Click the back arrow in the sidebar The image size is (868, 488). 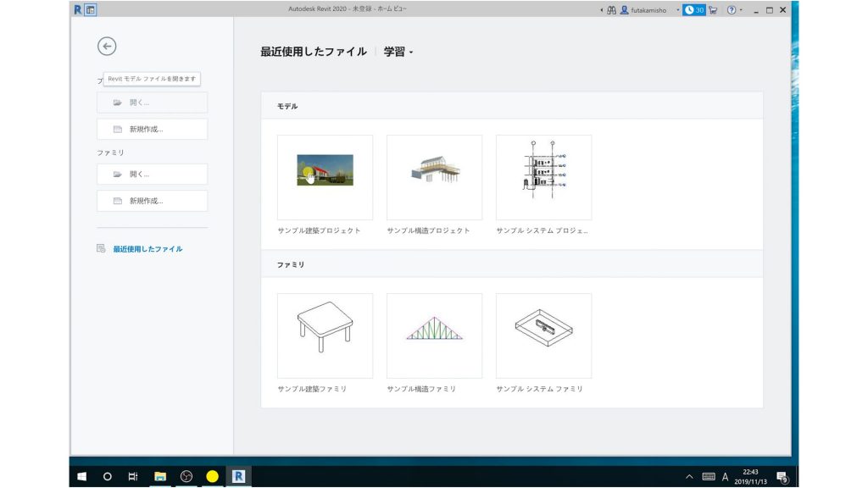(106, 47)
